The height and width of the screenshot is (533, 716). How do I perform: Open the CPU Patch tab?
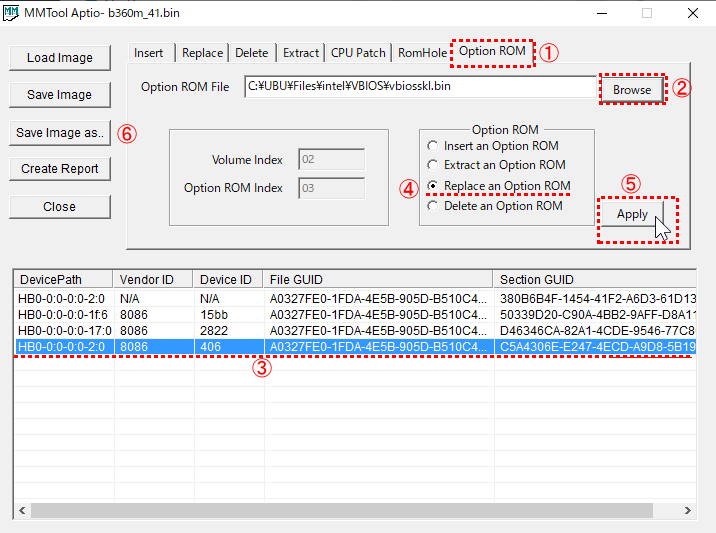point(358,53)
